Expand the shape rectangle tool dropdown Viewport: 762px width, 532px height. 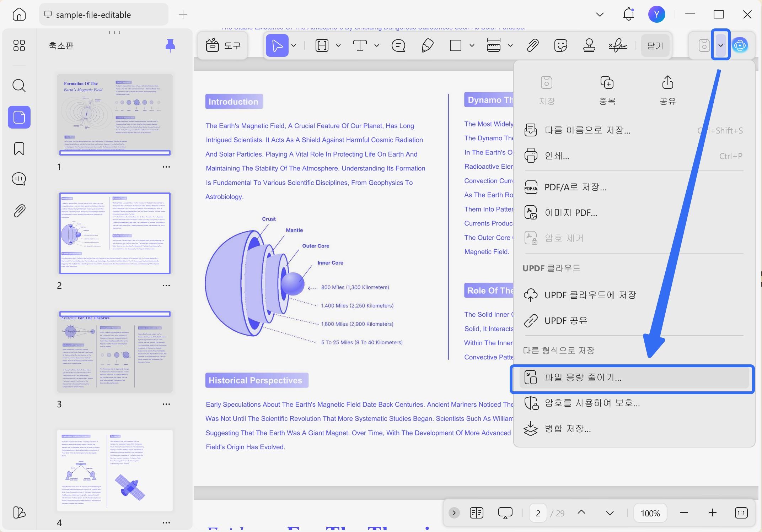472,45
